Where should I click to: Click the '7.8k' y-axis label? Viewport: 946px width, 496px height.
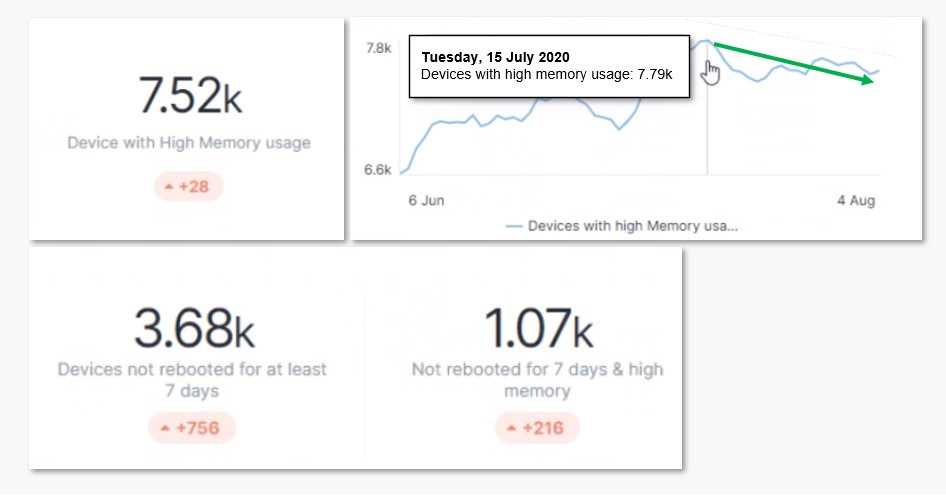[x=378, y=48]
